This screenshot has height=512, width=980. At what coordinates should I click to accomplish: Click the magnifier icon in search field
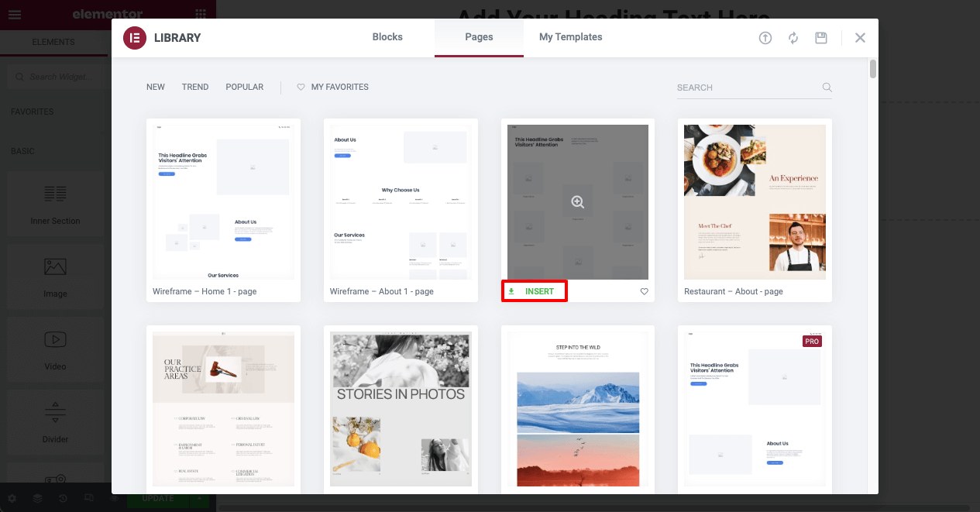pyautogui.click(x=827, y=88)
